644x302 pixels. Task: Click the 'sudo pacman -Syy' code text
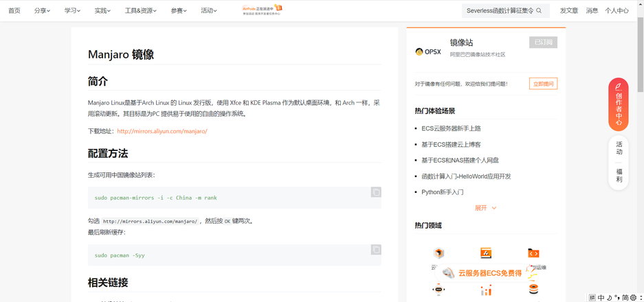coord(120,255)
